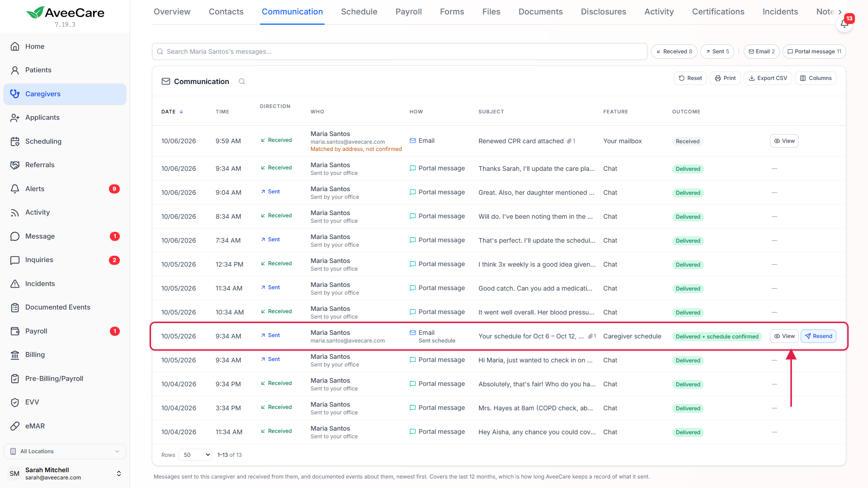Open the Referrals sidebar item

pyautogui.click(x=65, y=165)
